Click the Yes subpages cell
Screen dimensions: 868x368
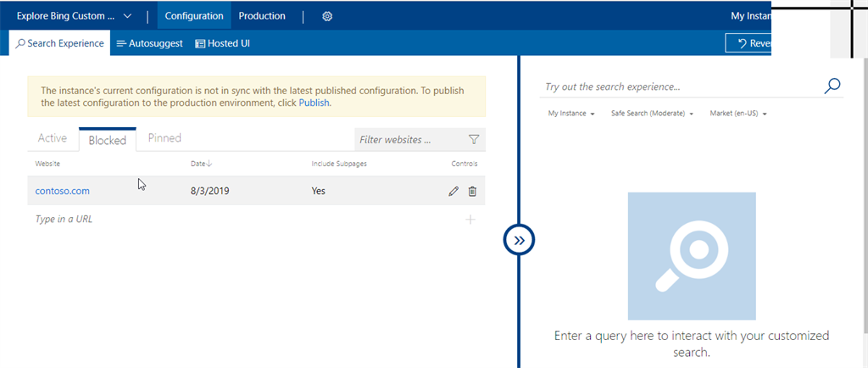tap(319, 192)
